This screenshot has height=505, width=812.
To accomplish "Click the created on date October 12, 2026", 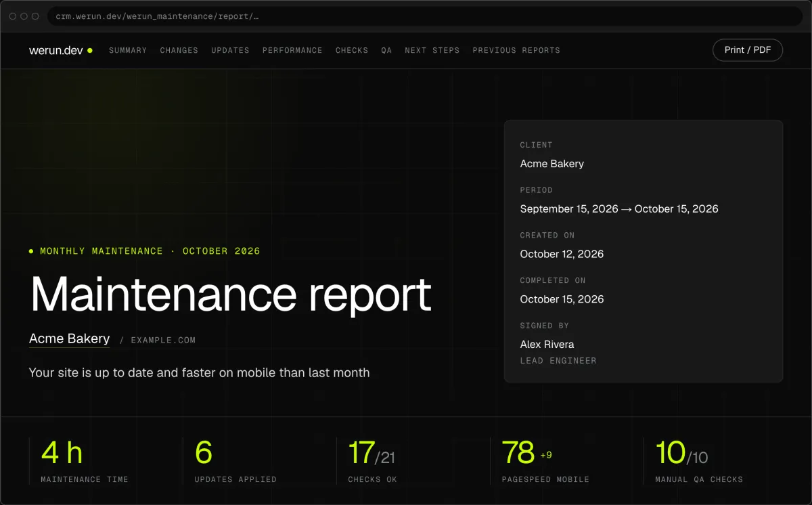I will [562, 255].
